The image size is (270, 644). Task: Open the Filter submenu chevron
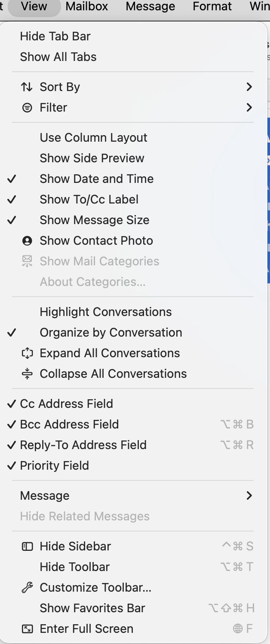pos(249,107)
